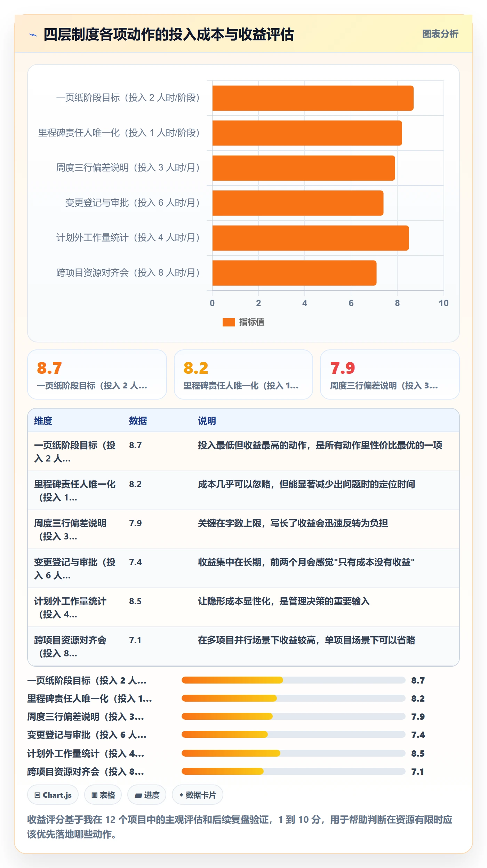The image size is (487, 868).
Task: Click the progress bar for 一页纸阶段目标
Action: [x=293, y=680]
